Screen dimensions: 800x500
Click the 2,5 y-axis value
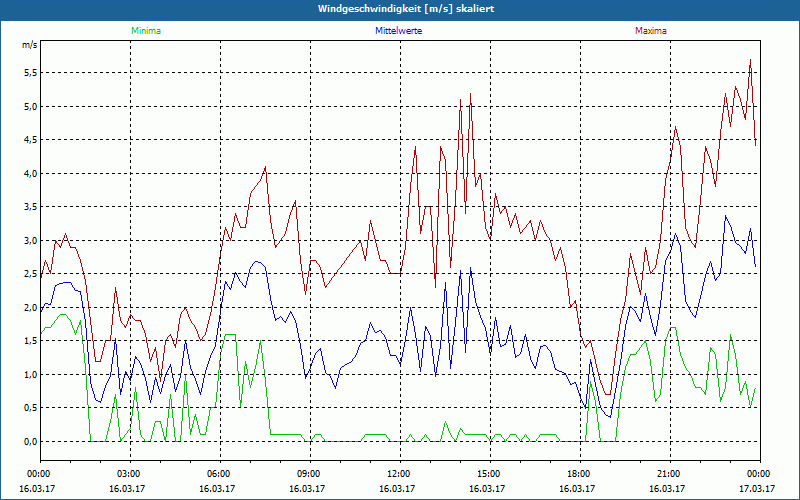[31, 274]
